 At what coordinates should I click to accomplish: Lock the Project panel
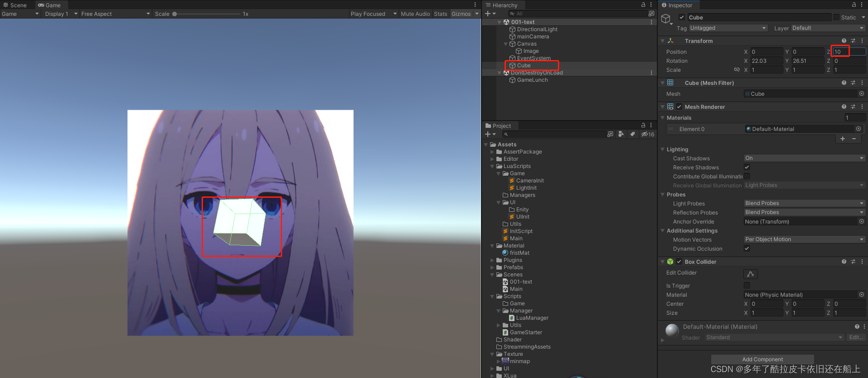pyautogui.click(x=643, y=125)
